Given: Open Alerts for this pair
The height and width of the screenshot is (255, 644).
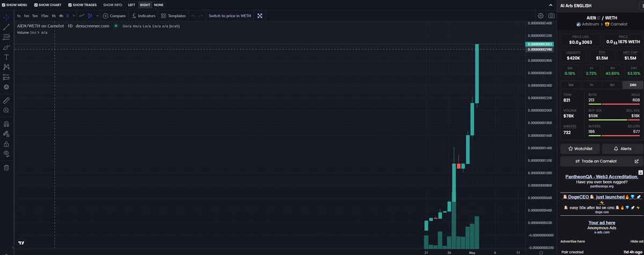Looking at the screenshot, I should 623,149.
